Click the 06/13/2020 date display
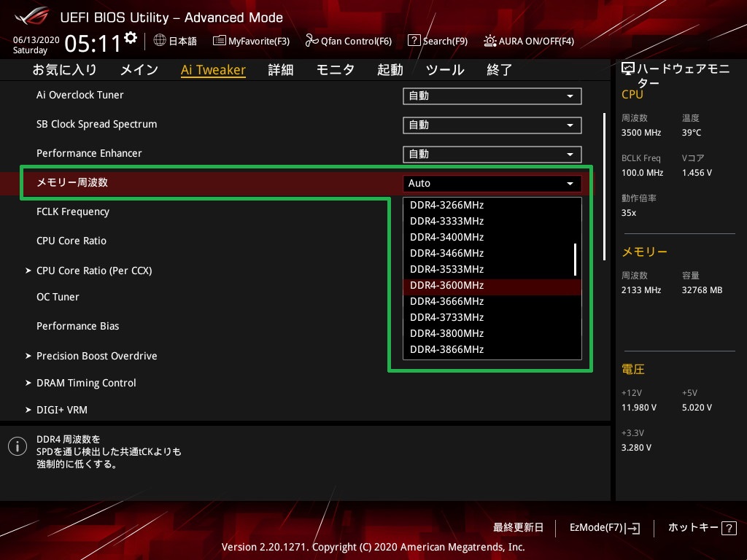Image resolution: width=747 pixels, height=560 pixels. [36, 40]
